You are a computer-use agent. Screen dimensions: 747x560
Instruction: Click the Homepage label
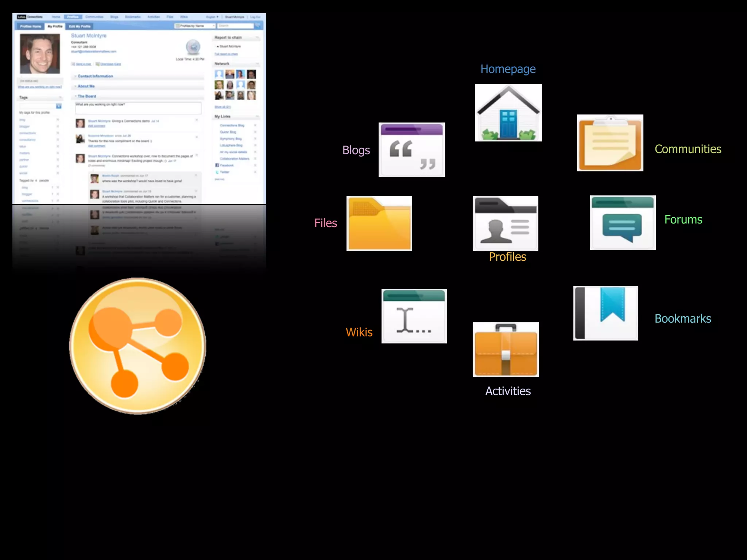coord(508,69)
